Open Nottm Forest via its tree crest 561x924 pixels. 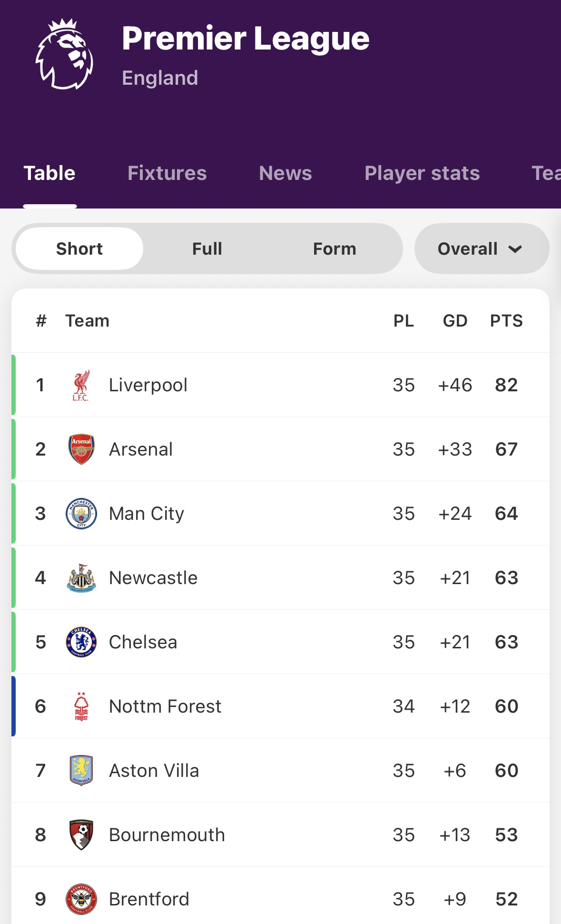81,706
